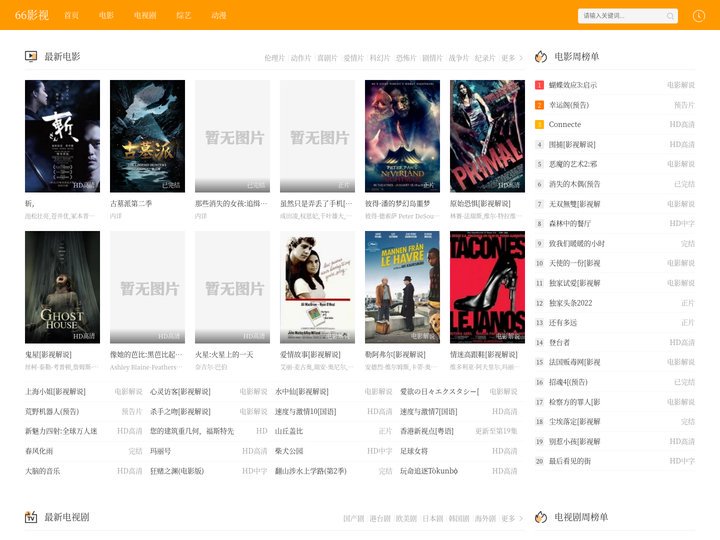Open 荒野机器人(预告) list entry
Screen dimensions: 720x540
(52, 411)
